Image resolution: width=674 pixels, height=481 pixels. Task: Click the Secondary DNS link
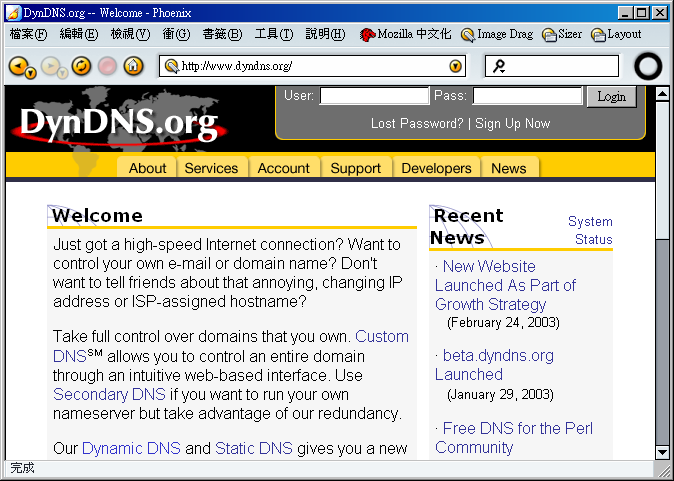pyautogui.click(x=109, y=394)
